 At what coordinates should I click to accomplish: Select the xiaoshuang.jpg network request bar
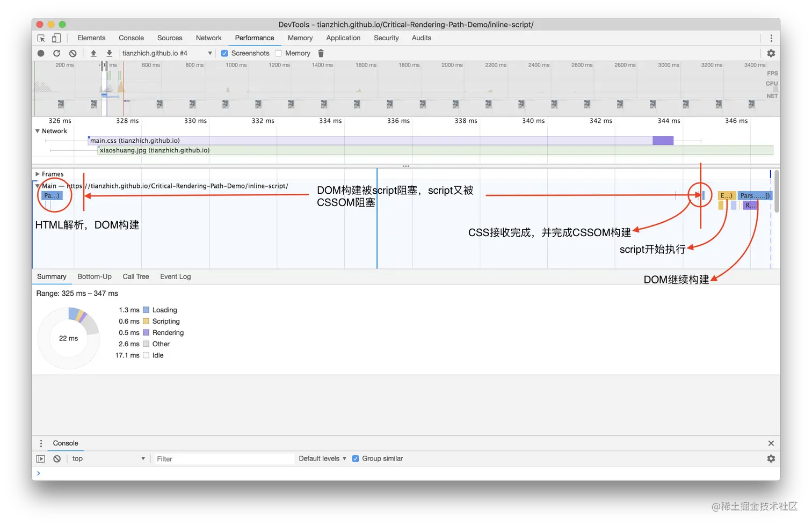(436, 150)
